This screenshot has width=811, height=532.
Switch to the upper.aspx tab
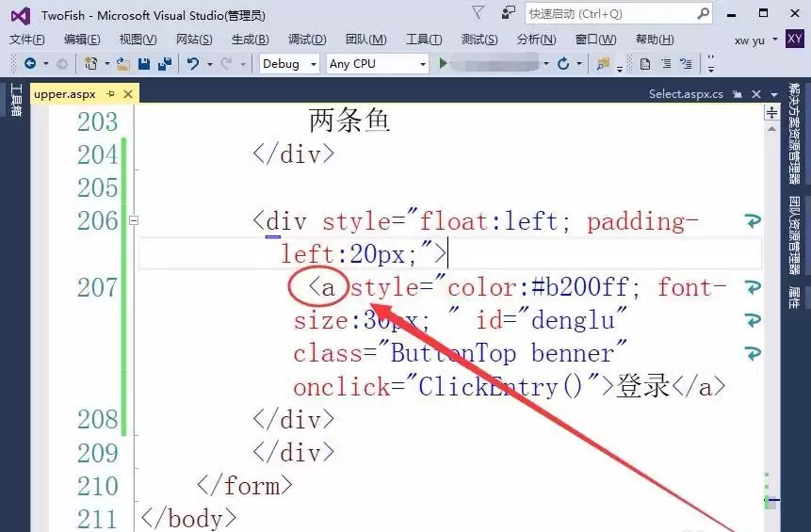click(65, 94)
